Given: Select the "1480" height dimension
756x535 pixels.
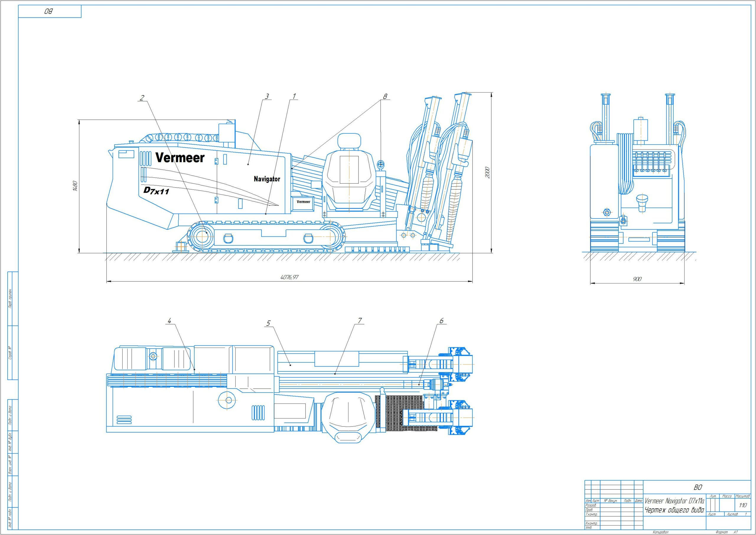Looking at the screenshot, I should pyautogui.click(x=74, y=186).
